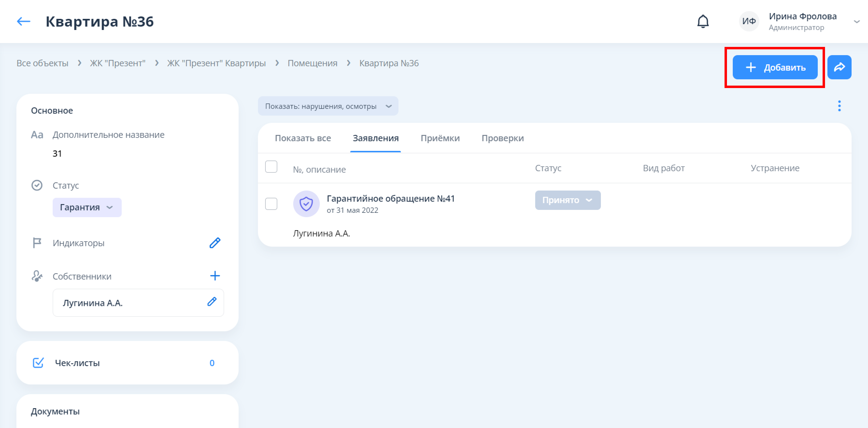
Task: Open the three-dot options menu
Action: pyautogui.click(x=839, y=106)
